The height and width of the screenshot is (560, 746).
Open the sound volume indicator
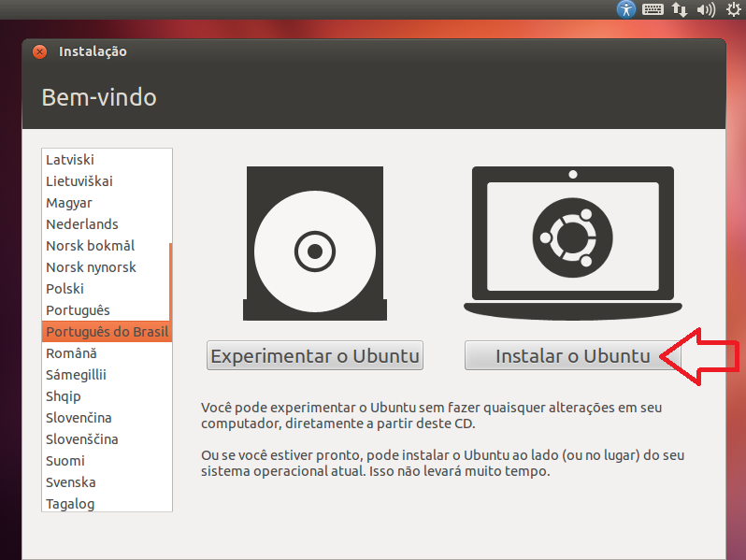click(706, 9)
